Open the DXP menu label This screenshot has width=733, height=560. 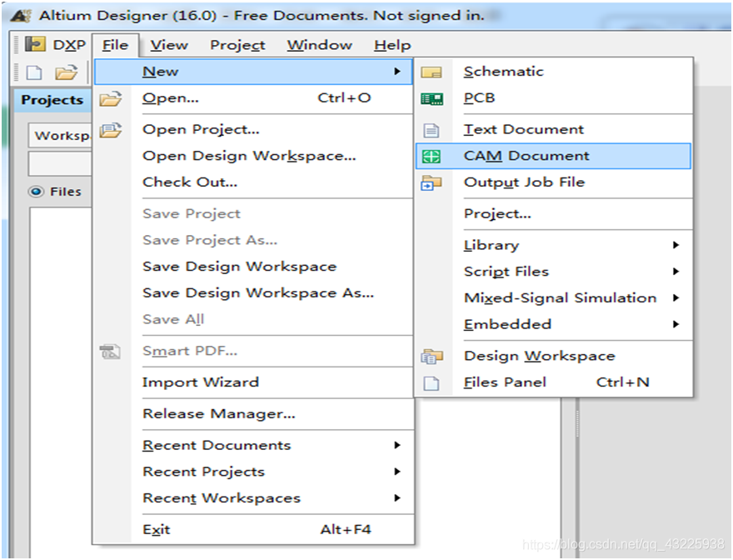(69, 45)
